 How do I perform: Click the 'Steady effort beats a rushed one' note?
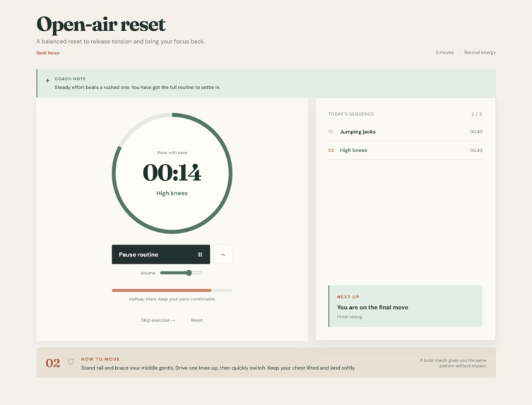[x=137, y=87]
